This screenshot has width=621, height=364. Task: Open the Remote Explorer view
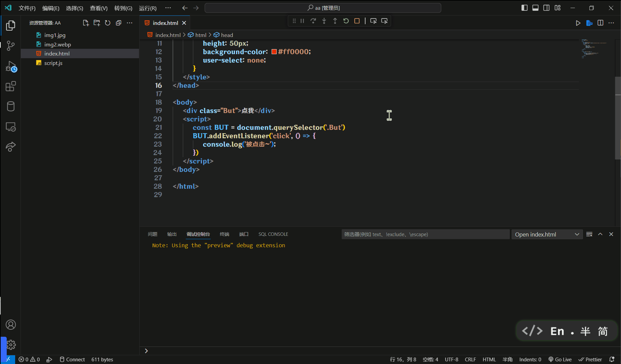coord(11,127)
